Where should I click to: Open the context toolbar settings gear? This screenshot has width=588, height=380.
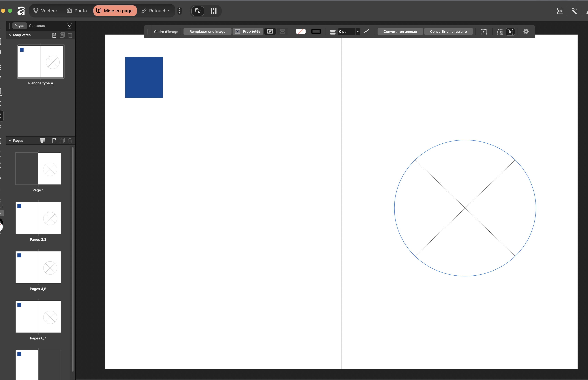[526, 32]
